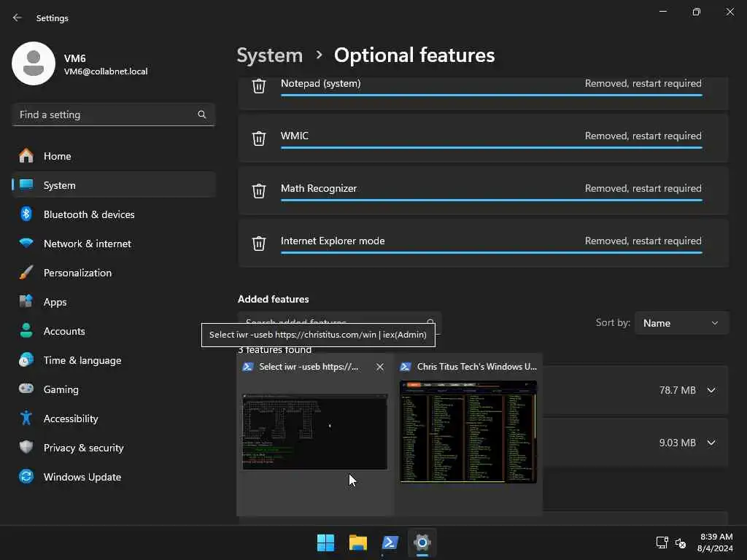Image resolution: width=747 pixels, height=560 pixels.
Task: Switch to Select iwr -useb PowerShell thumbnail
Action: pyautogui.click(x=315, y=432)
